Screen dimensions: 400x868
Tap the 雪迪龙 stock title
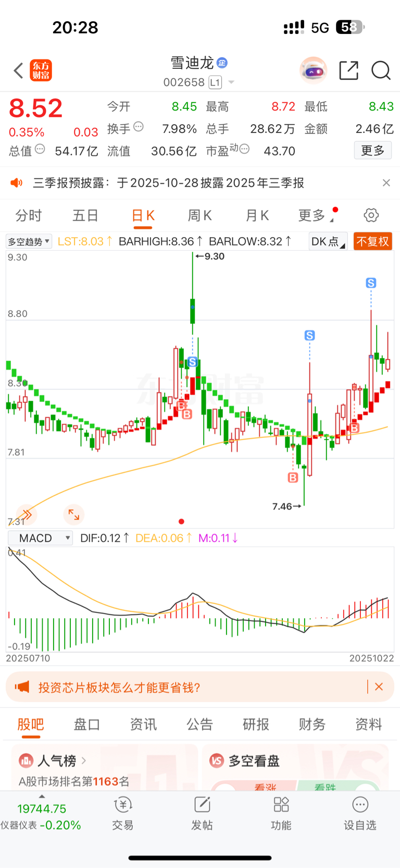192,63
